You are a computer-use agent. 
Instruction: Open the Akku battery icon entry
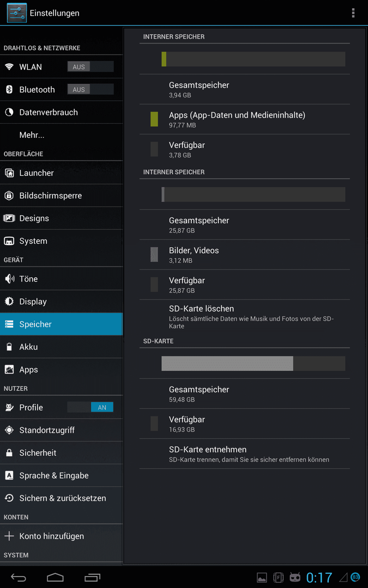click(x=9, y=347)
